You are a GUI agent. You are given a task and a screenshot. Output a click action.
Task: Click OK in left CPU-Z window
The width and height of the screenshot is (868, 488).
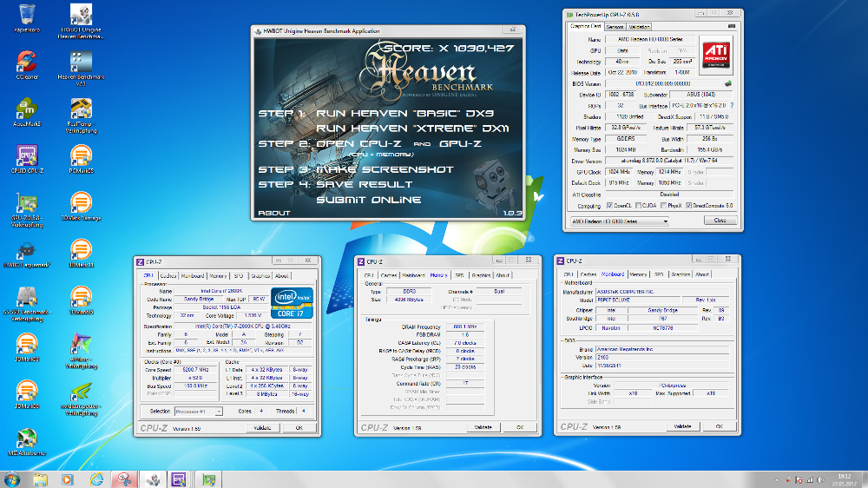[x=299, y=427]
